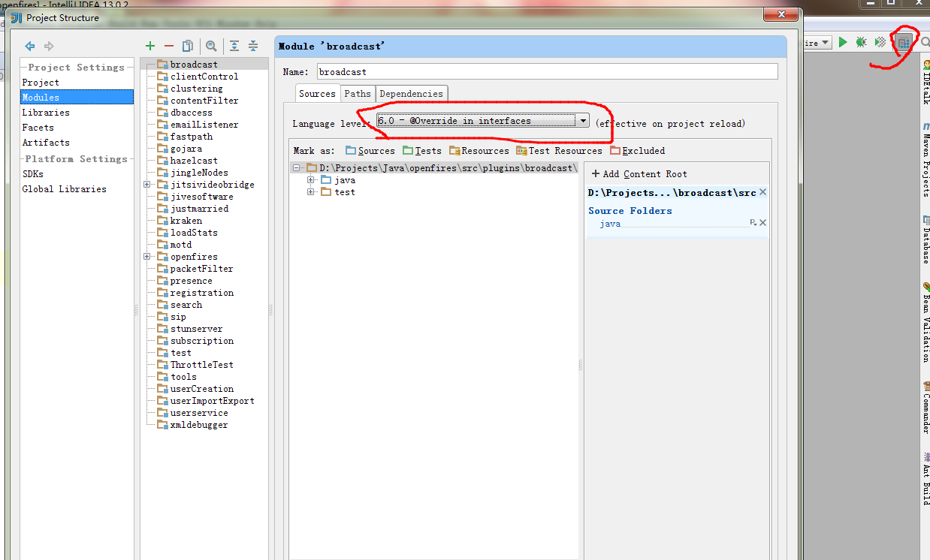
Task: Mark selected folder as Tests
Action: pos(422,150)
